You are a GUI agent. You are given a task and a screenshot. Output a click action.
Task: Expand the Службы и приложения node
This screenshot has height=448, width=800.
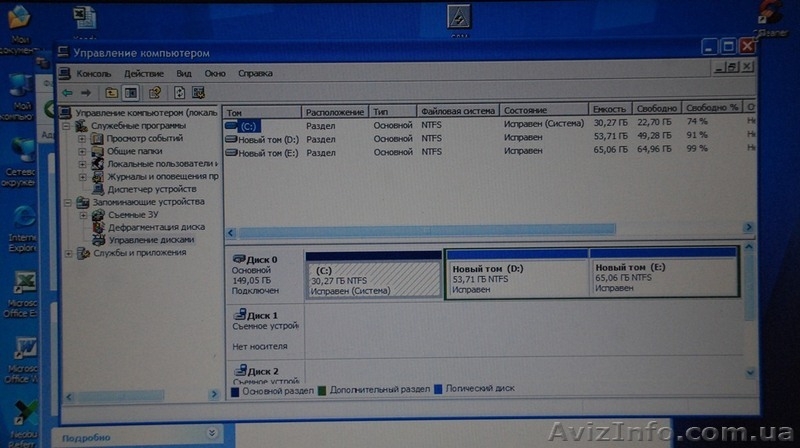(68, 253)
